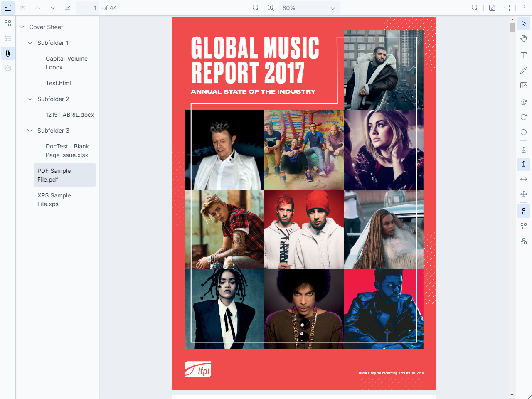Open the outline sidebar panel
The image size is (532, 399).
(8, 38)
